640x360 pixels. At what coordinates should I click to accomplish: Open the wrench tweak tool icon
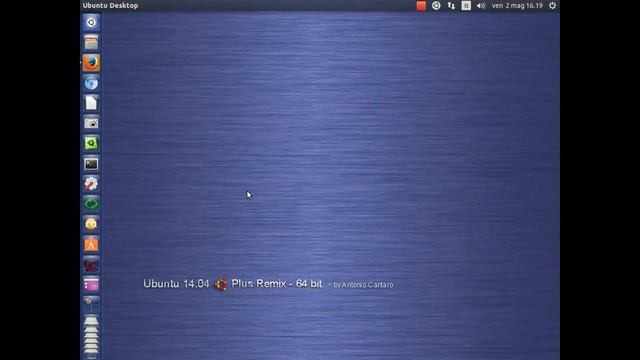click(x=91, y=184)
